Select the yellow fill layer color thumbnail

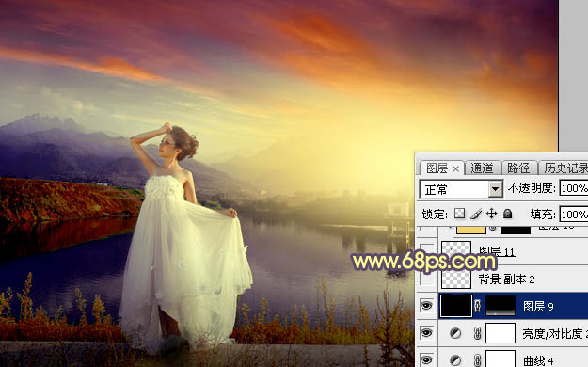(x=471, y=230)
